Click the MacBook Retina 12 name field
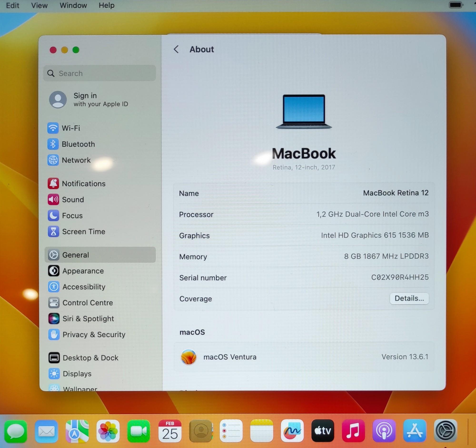 pyautogui.click(x=396, y=193)
